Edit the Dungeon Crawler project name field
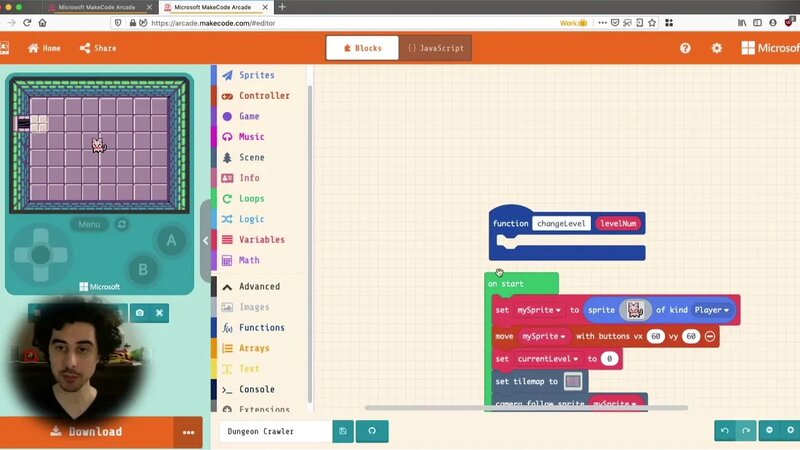 click(276, 431)
